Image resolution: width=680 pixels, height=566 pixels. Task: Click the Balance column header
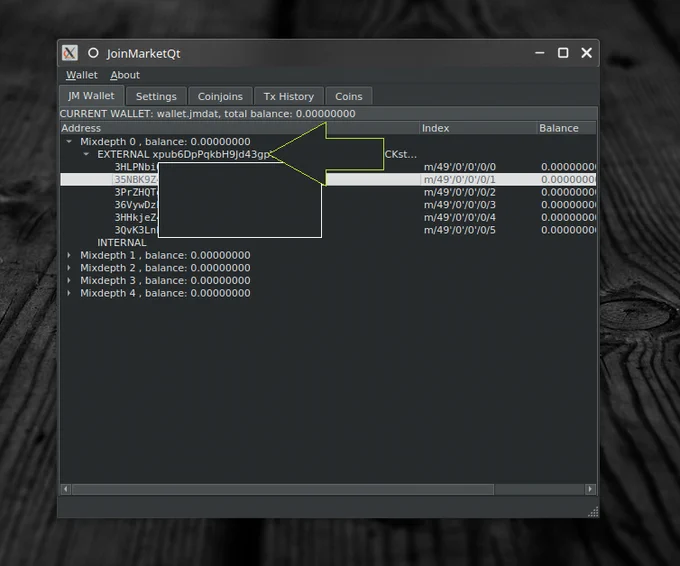[x=566, y=128]
